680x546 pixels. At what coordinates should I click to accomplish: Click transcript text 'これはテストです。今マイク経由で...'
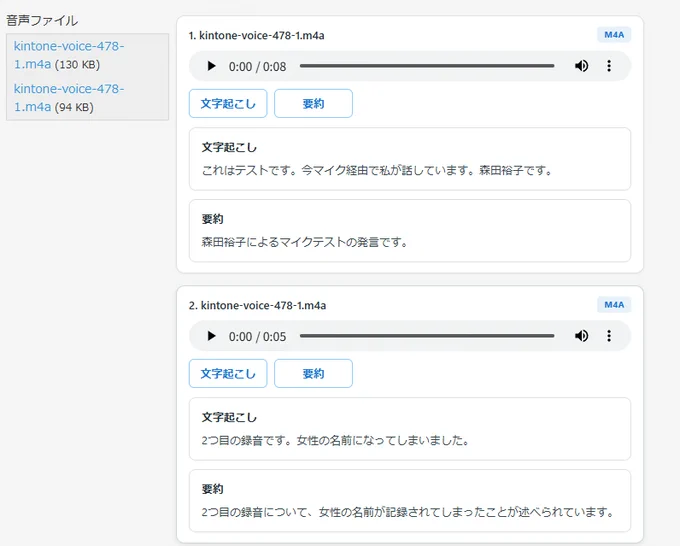377,170
